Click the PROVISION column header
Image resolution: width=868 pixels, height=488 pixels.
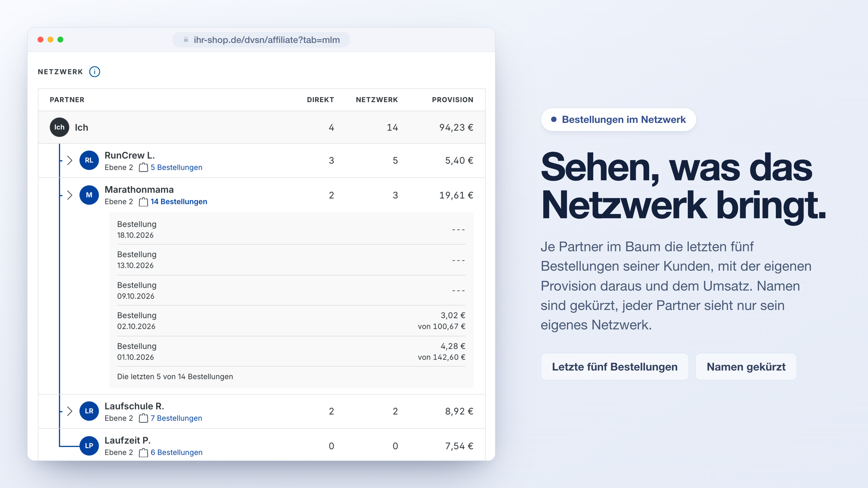tap(453, 100)
